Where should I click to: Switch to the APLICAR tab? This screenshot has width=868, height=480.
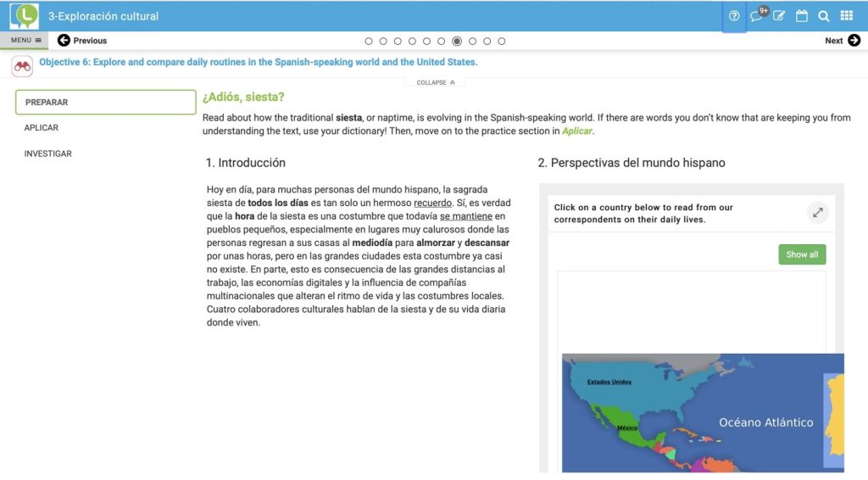pos(42,128)
